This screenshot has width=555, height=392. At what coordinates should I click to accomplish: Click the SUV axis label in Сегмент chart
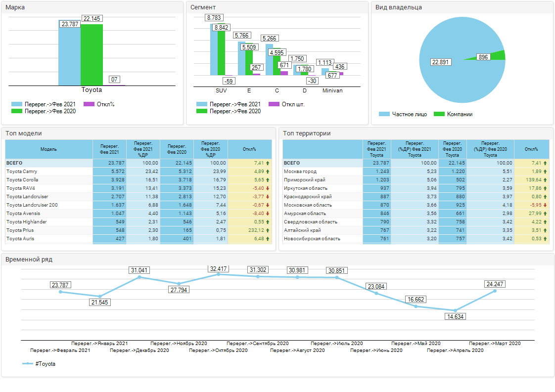[x=221, y=90]
